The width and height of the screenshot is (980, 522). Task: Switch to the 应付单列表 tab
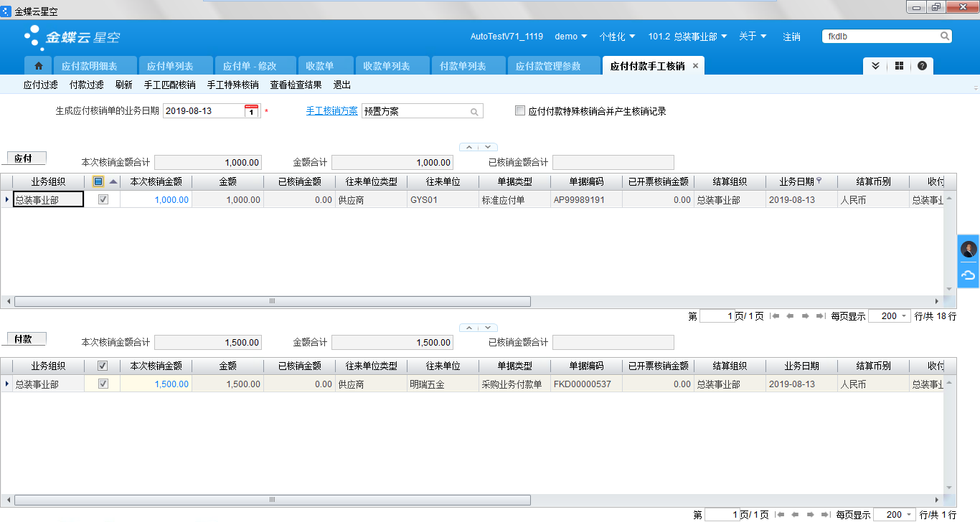pyautogui.click(x=170, y=66)
